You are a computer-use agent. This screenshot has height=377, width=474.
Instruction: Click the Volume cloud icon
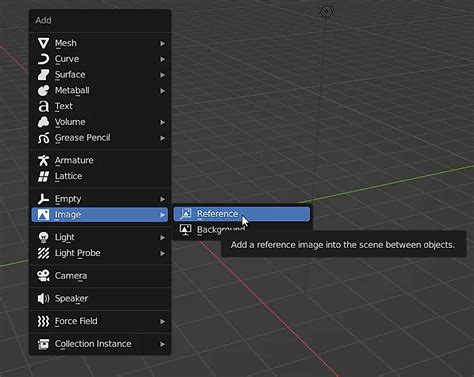[43, 122]
